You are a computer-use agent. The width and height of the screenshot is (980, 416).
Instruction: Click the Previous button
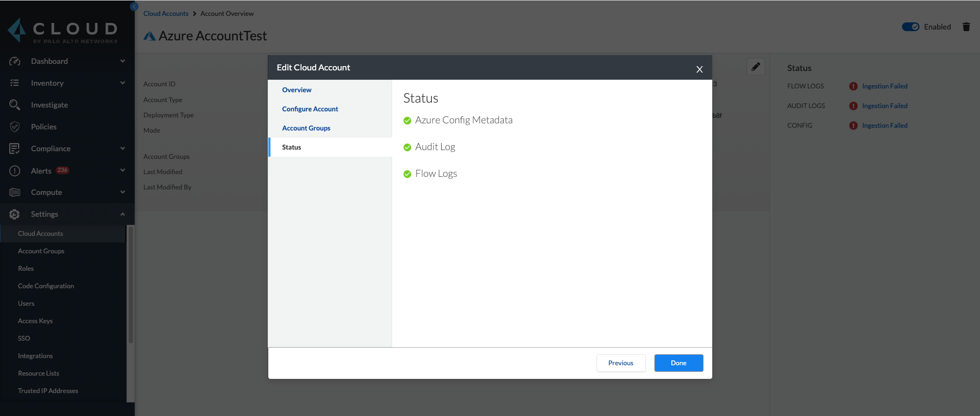pos(621,363)
